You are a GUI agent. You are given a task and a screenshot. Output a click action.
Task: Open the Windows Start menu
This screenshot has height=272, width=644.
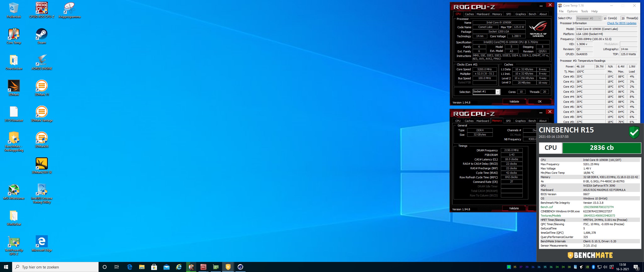[6, 267]
